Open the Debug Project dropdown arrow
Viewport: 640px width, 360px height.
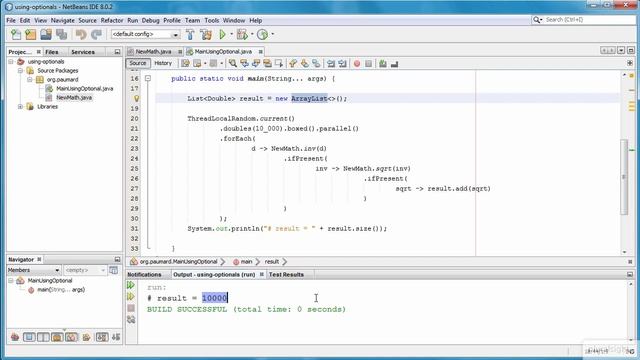coord(252,34)
